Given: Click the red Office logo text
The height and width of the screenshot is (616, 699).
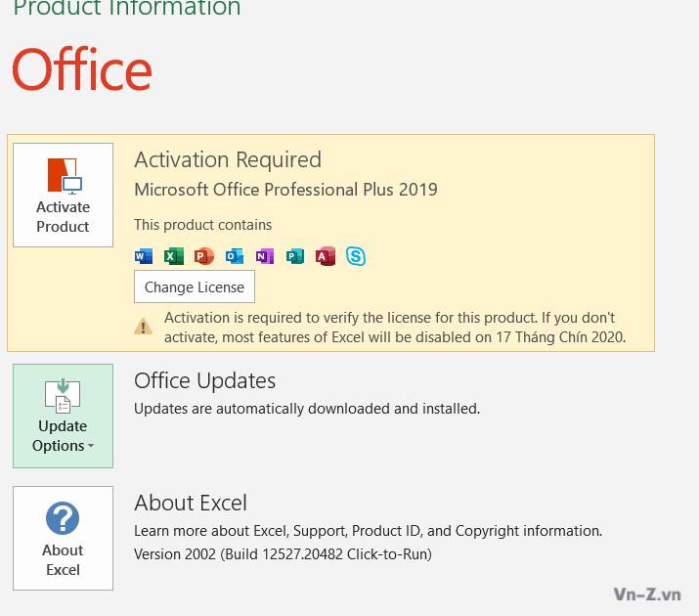Looking at the screenshot, I should tap(82, 70).
